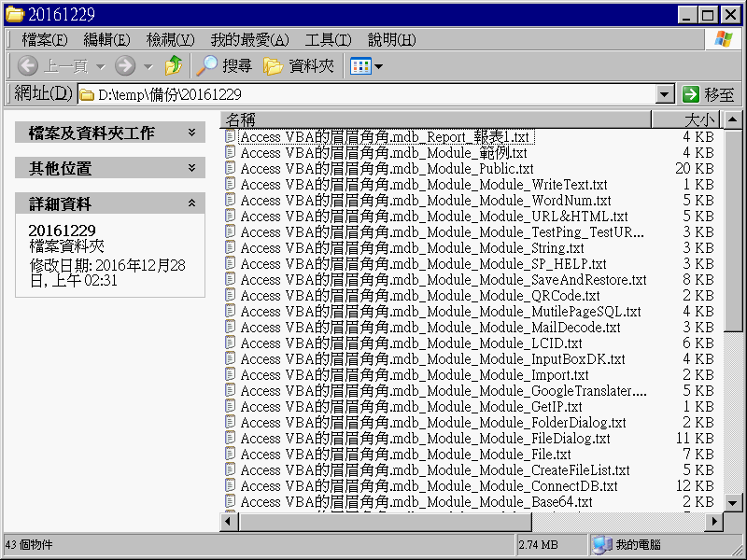Open the Back button history dropdown

(101, 66)
